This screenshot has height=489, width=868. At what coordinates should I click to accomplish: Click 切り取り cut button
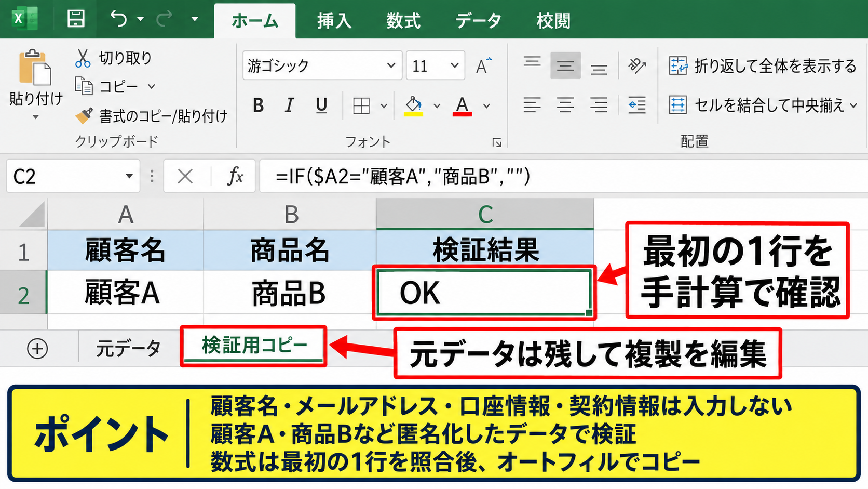113,58
